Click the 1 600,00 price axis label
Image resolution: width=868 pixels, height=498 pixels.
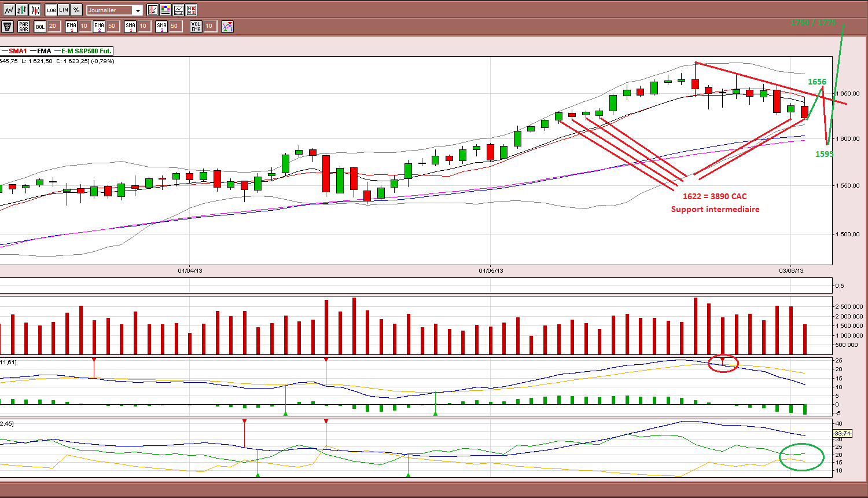click(x=847, y=138)
